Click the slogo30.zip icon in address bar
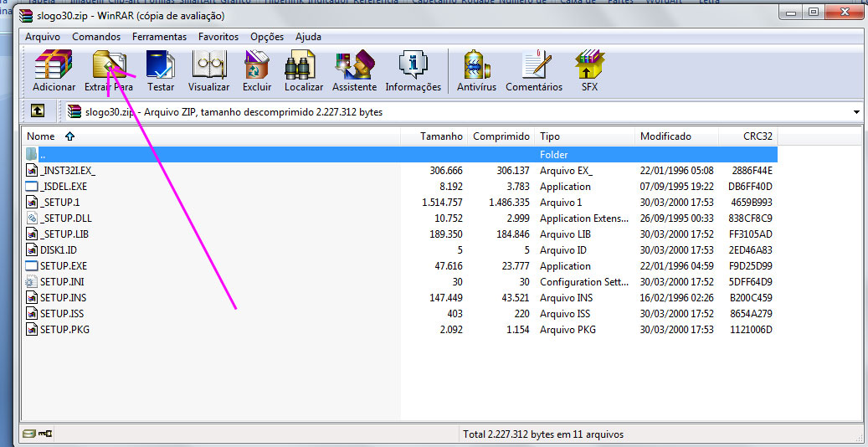The width and height of the screenshot is (868, 447). (74, 112)
